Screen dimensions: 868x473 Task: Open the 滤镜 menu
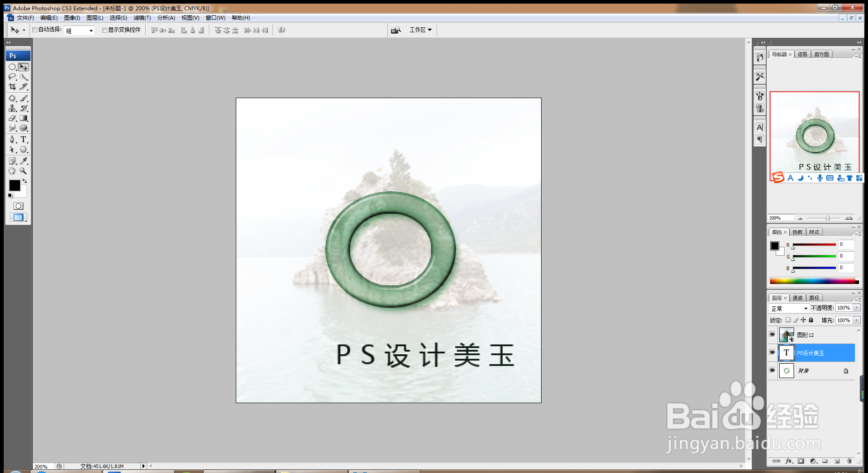coord(142,18)
